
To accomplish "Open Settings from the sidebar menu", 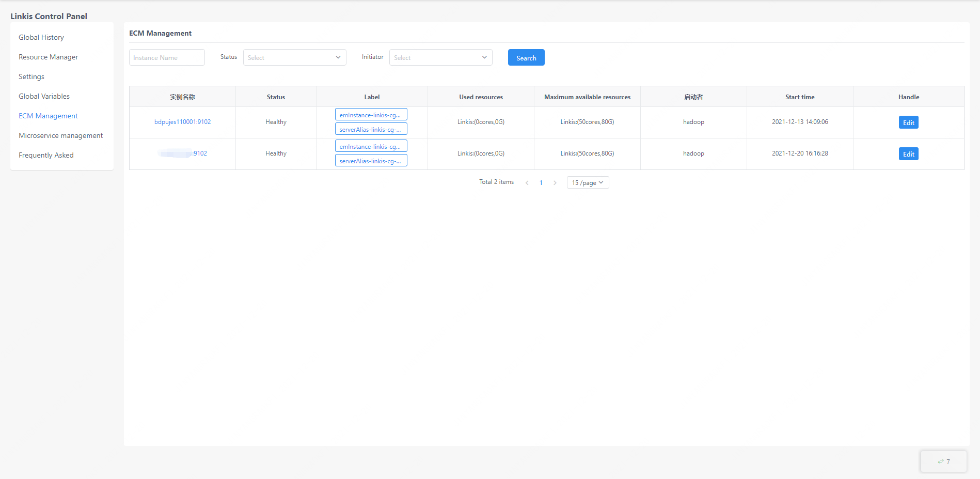I will point(31,77).
